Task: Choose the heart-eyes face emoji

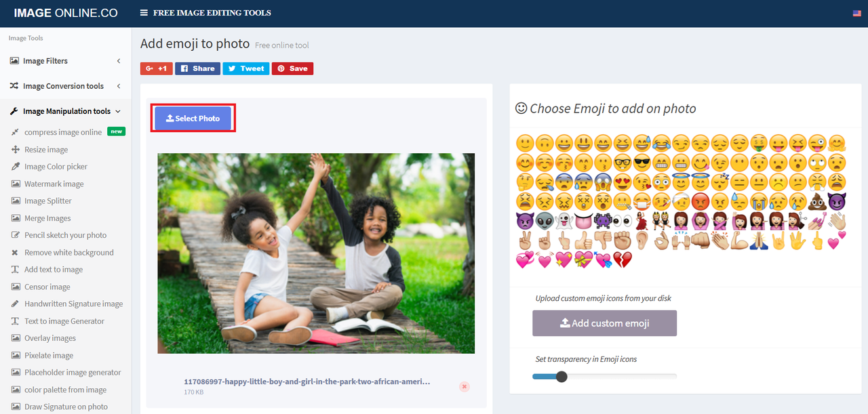Action: tap(622, 182)
